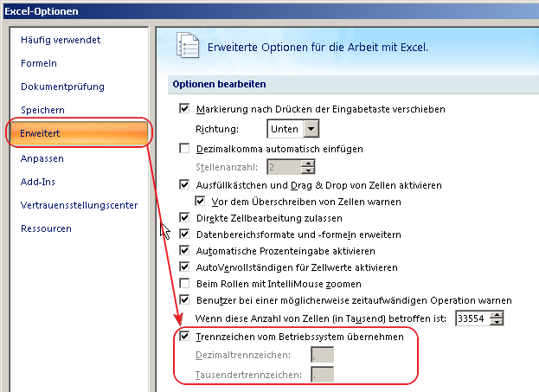Select the Erweitert category
This screenshot has width=539, height=392.
pos(79,133)
